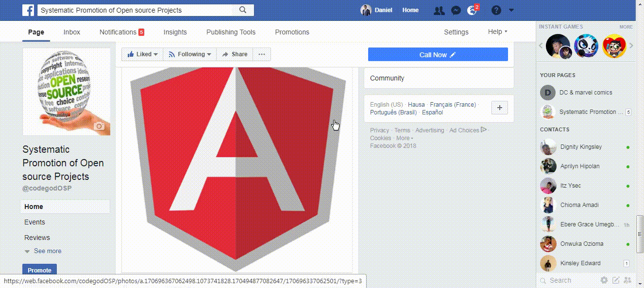Click the Share button
This screenshot has width=644, height=288.
tap(235, 54)
